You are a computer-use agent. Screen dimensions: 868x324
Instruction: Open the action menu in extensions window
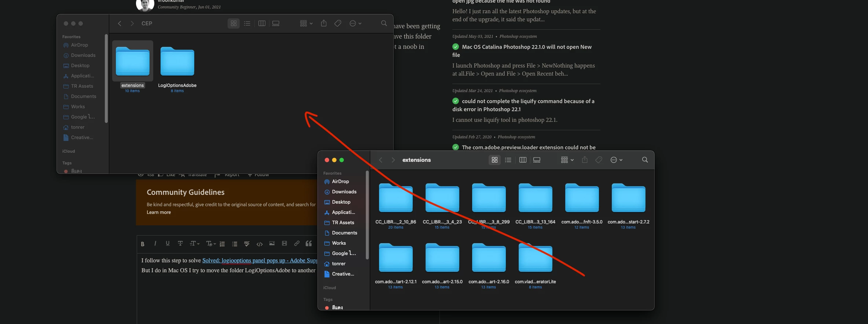(616, 160)
